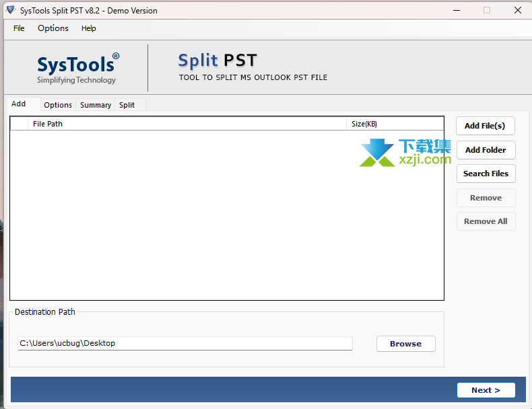The width and height of the screenshot is (532, 409).
Task: Maximize the Split PST window
Action: 487,11
